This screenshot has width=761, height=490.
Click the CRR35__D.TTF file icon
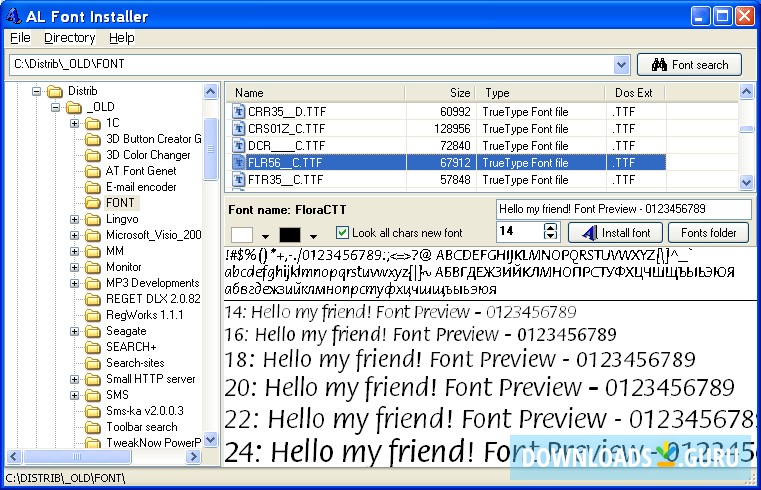239,112
